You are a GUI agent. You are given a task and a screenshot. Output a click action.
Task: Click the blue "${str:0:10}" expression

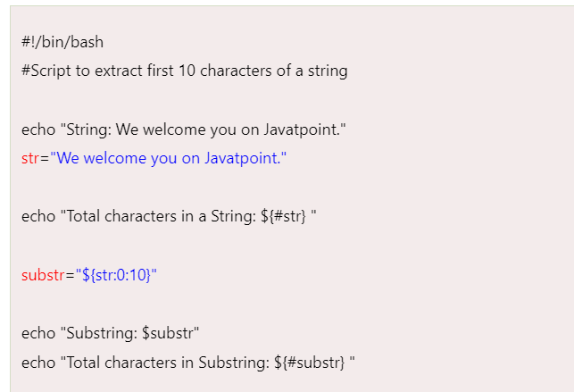(x=115, y=274)
